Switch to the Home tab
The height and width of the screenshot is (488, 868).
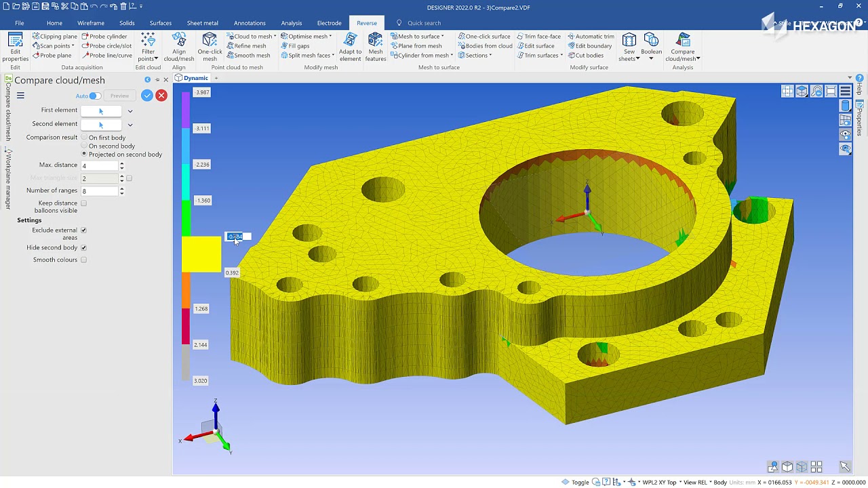coord(54,23)
